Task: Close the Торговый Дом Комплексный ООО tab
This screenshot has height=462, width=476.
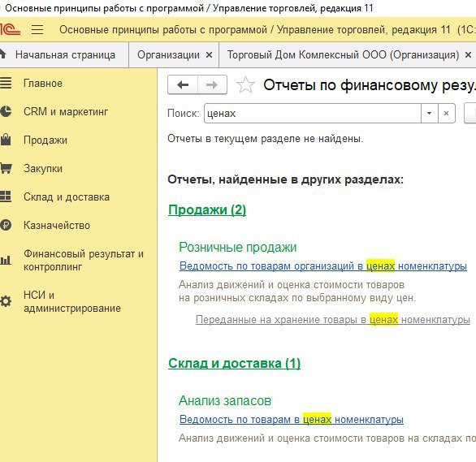Action: (x=468, y=55)
